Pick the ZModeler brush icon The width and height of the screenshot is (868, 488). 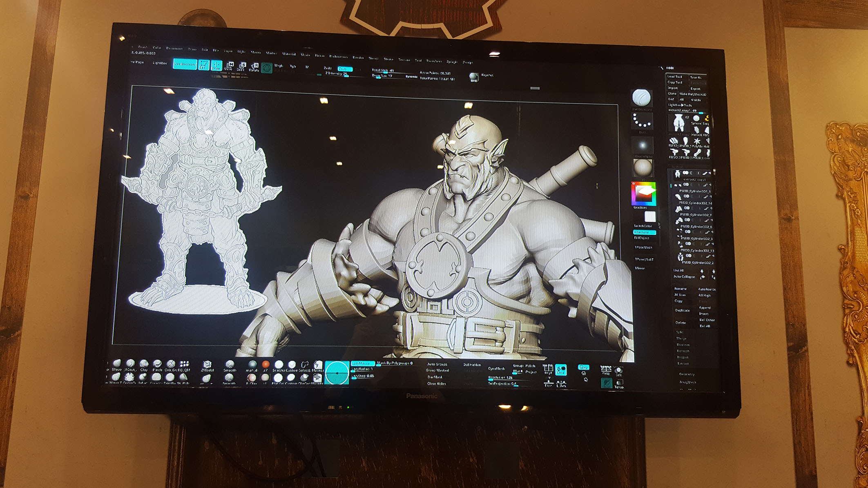[207, 365]
